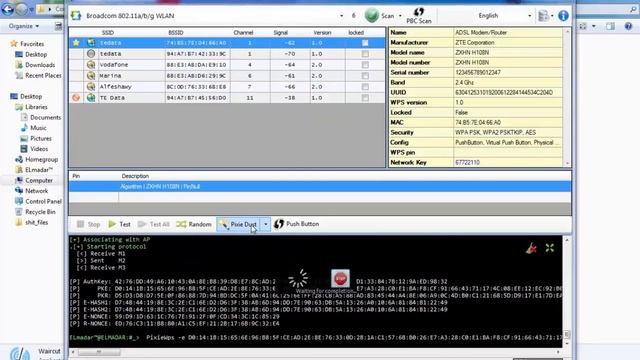Click network icon of selected tedata row
This screenshot has height=360, width=640.
(91, 42)
